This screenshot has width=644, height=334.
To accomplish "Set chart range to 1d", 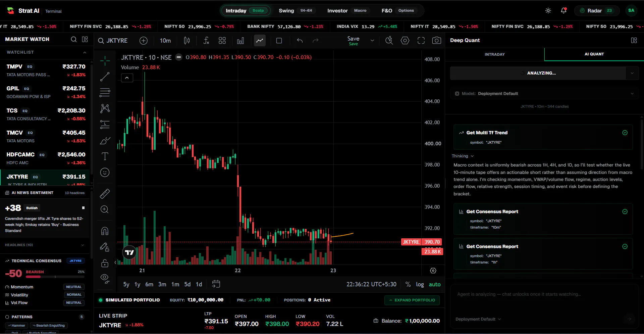I will (x=199, y=284).
